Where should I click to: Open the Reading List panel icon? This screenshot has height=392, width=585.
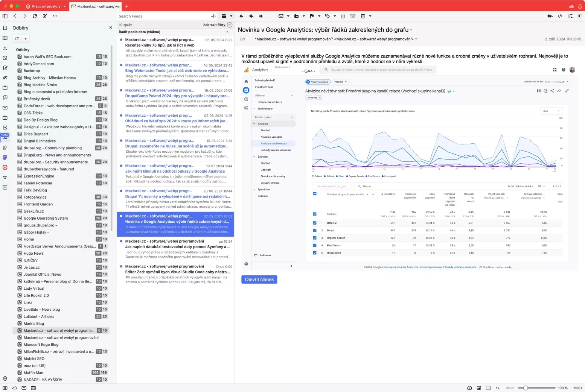(5, 38)
